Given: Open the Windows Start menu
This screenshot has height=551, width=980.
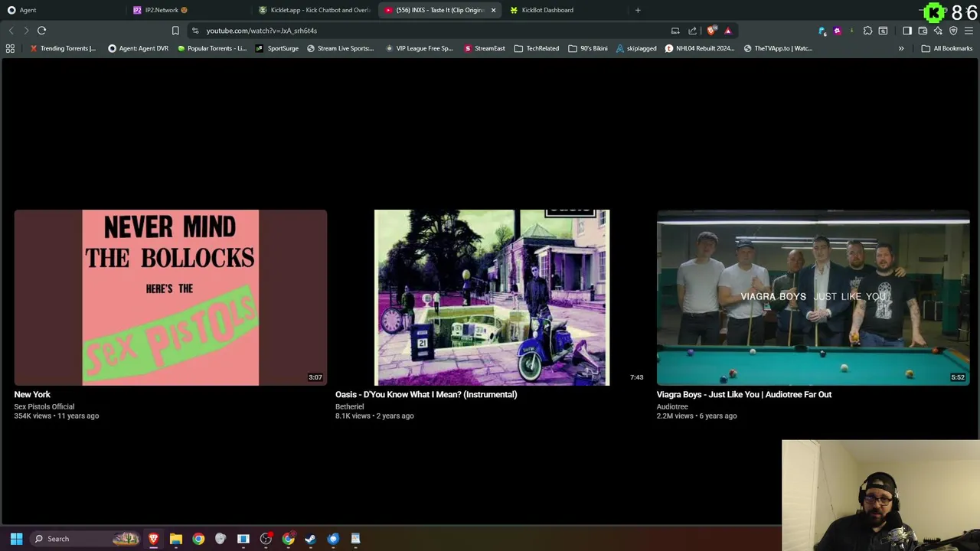Looking at the screenshot, I should tap(16, 539).
